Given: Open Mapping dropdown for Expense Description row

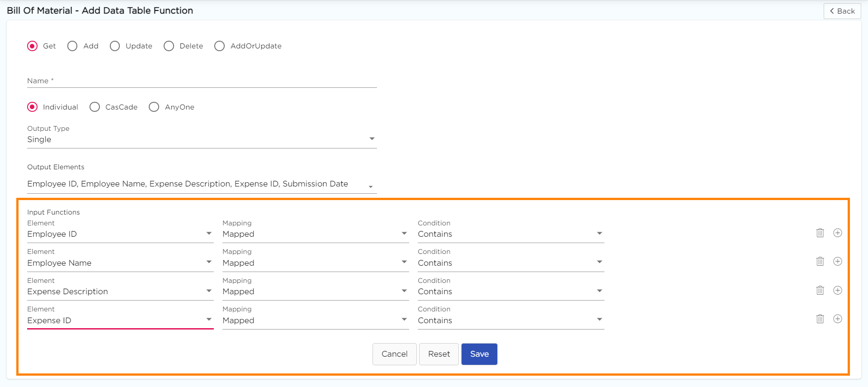Looking at the screenshot, I should click(315, 291).
